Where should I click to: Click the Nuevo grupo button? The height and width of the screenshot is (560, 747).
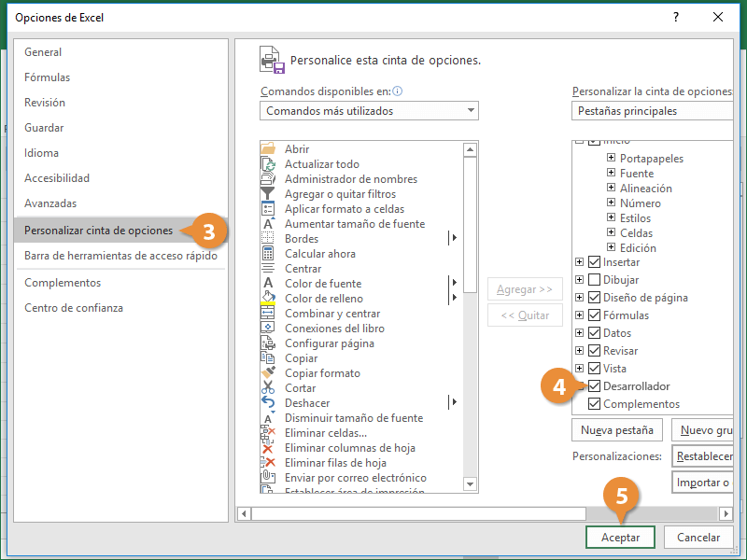pos(703,430)
